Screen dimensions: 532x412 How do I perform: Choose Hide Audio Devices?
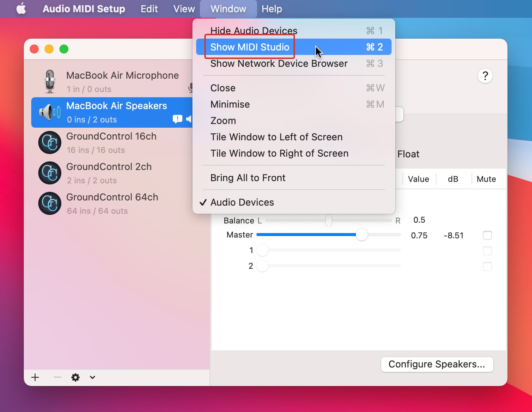(294, 30)
